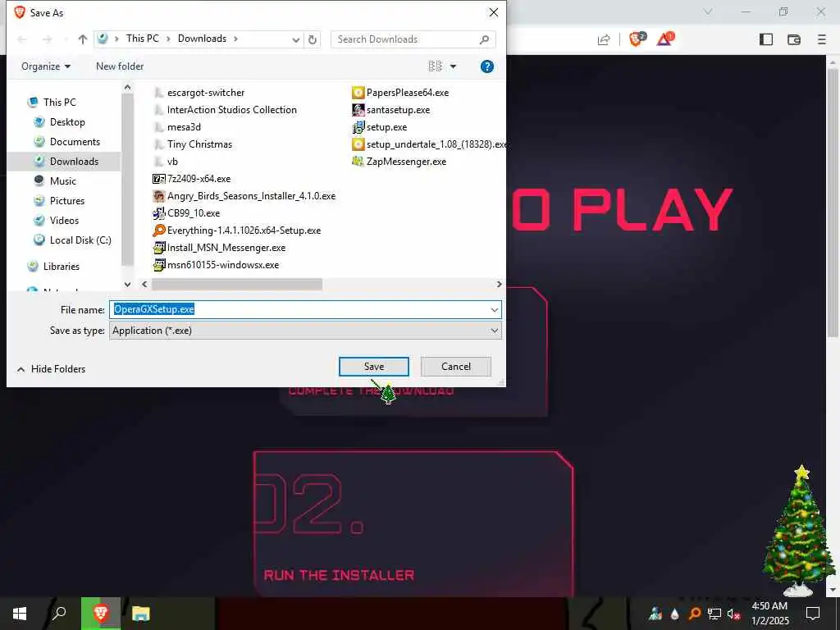Select the ZapMessenger.exe file icon
The height and width of the screenshot is (630, 840).
[x=358, y=162]
